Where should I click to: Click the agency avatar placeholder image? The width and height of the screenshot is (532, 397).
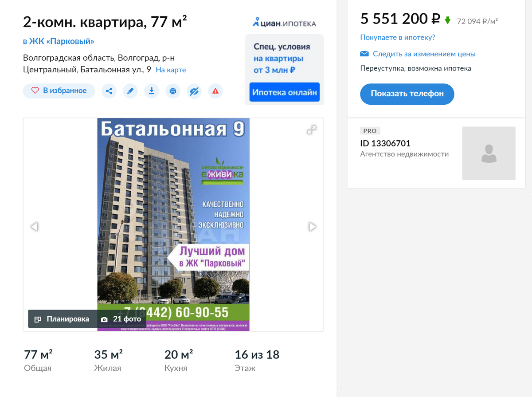(x=489, y=153)
